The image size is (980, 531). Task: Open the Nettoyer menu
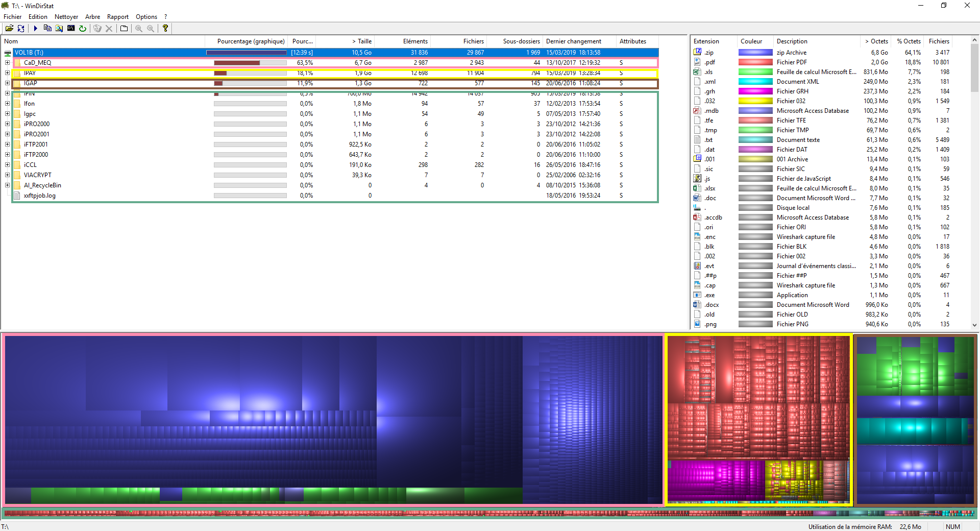[66, 17]
